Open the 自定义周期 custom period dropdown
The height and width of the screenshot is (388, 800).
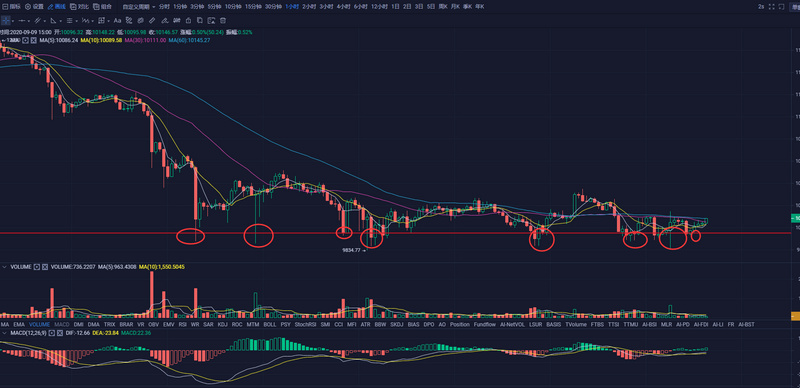[139, 7]
